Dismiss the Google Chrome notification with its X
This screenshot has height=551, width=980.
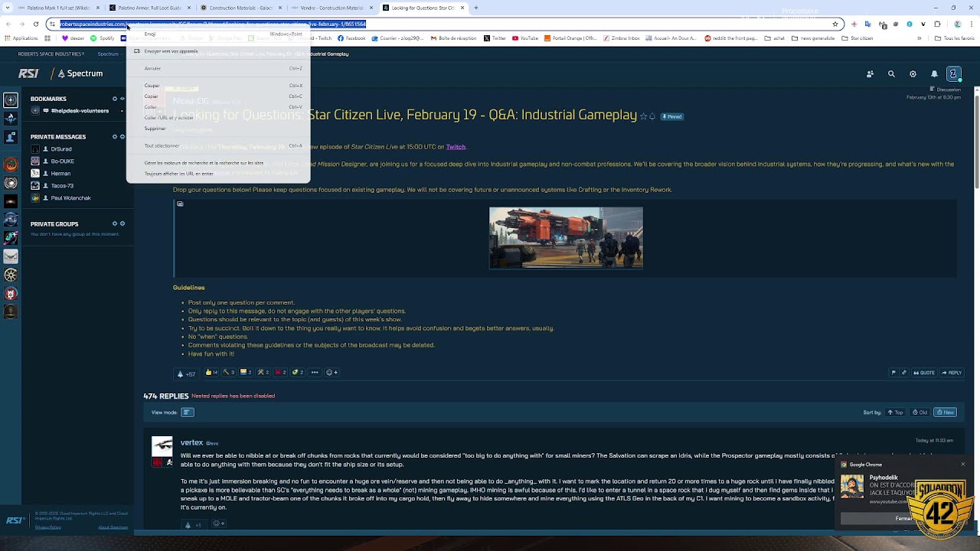pos(963,465)
